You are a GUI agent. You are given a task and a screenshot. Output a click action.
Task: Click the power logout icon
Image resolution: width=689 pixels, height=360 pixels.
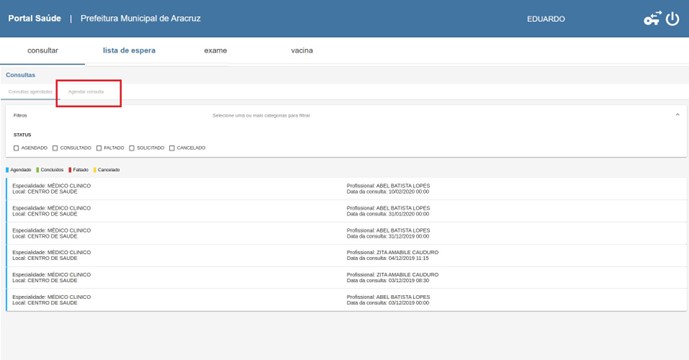click(x=672, y=19)
